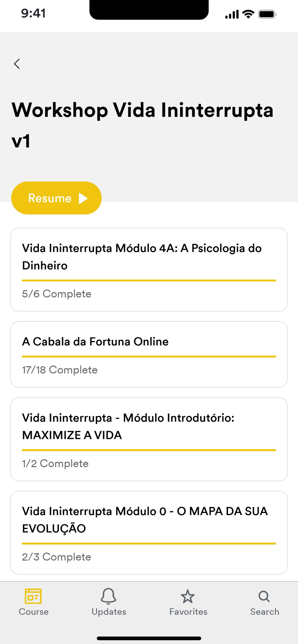Image resolution: width=298 pixels, height=644 pixels.
Task: Open Updates bell icon
Action: [x=108, y=596]
